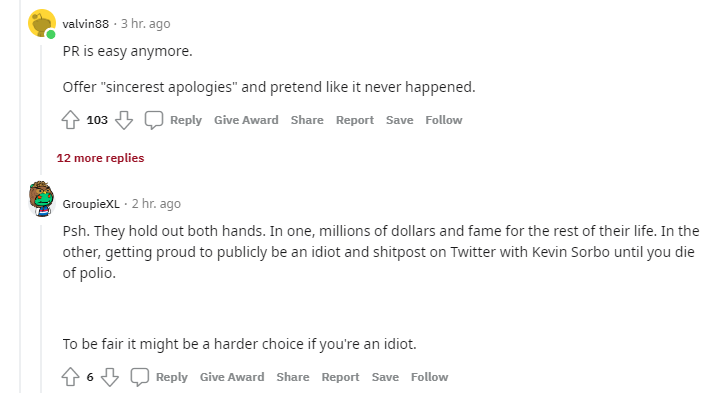The image size is (716, 393).
Task: Follow GroupieXL's comment
Action: coord(430,377)
